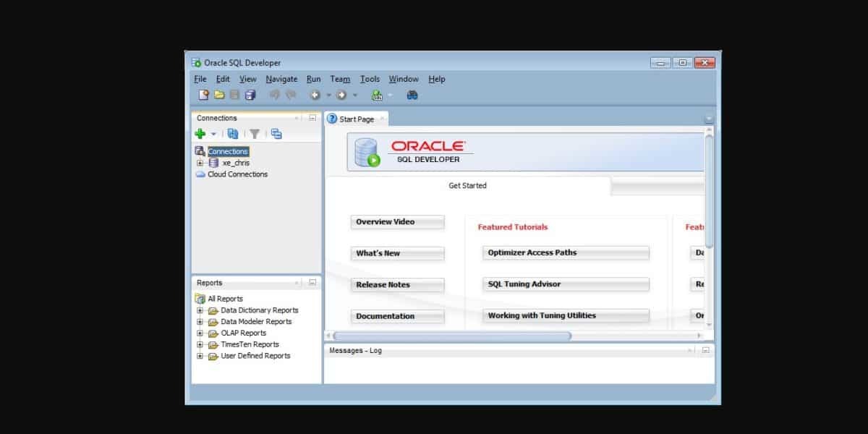Click the SQL Tuning Advisor tutorial button
Image resolution: width=868 pixels, height=434 pixels.
pos(566,284)
